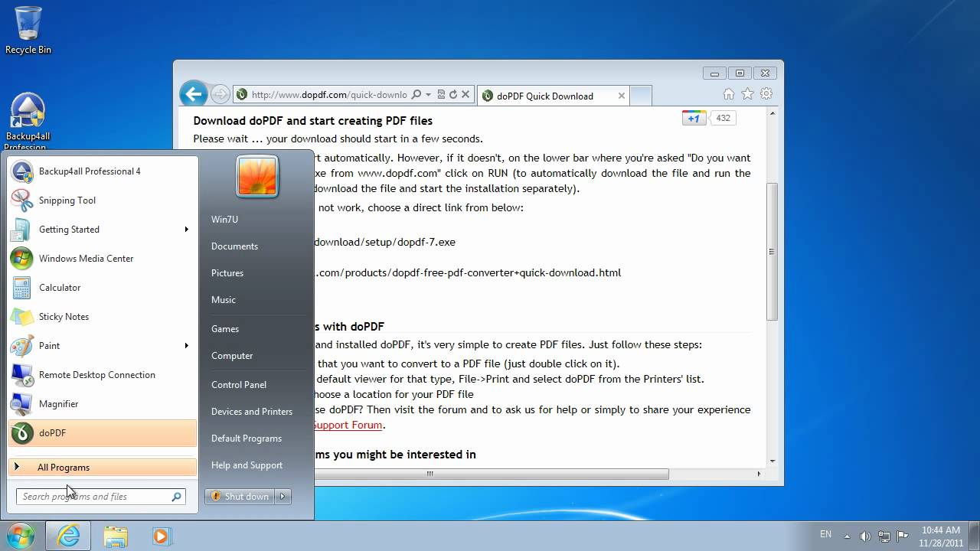The width and height of the screenshot is (980, 551).
Task: Open Default Programs
Action: (x=247, y=439)
